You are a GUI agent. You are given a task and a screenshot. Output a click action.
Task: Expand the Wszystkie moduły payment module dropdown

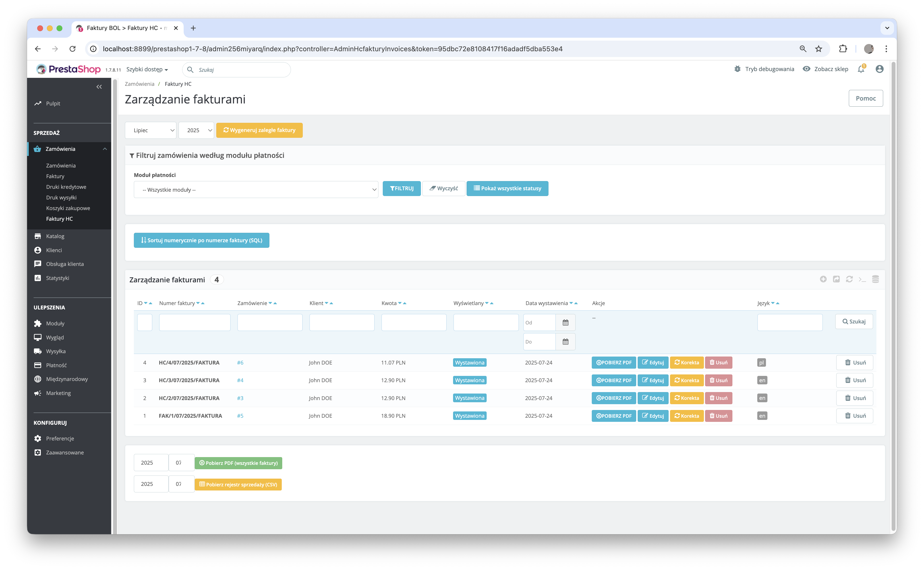(256, 190)
